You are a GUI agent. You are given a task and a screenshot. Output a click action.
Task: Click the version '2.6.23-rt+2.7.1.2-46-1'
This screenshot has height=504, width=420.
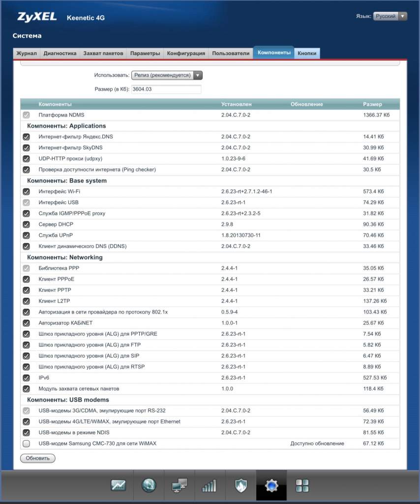point(246,191)
